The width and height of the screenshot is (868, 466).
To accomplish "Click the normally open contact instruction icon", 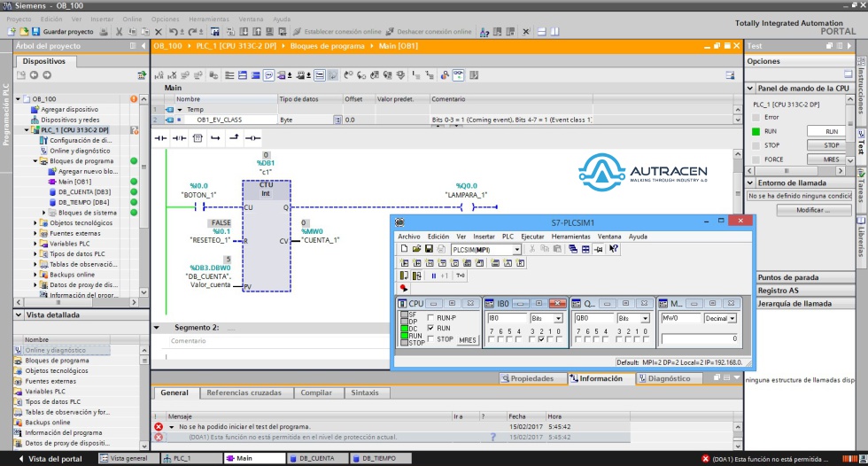I will point(160,138).
